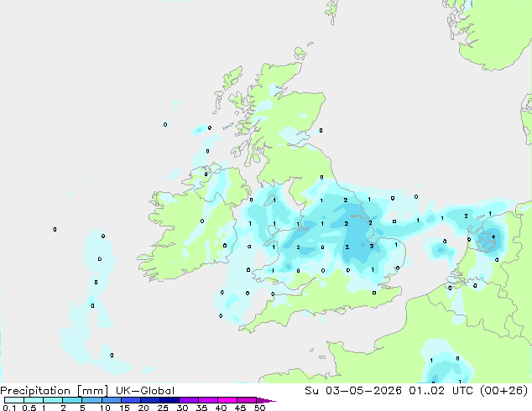
Task: Click the legend label '50'
Action: coord(259,408)
